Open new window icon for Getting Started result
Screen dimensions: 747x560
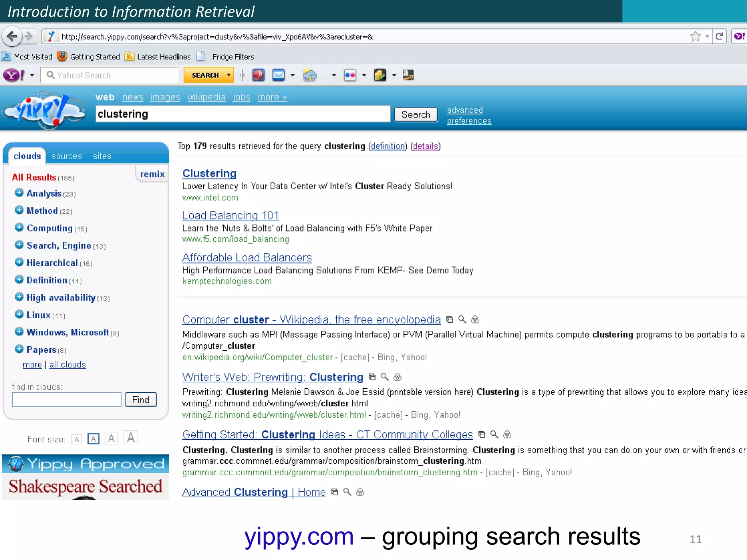pyautogui.click(x=482, y=435)
